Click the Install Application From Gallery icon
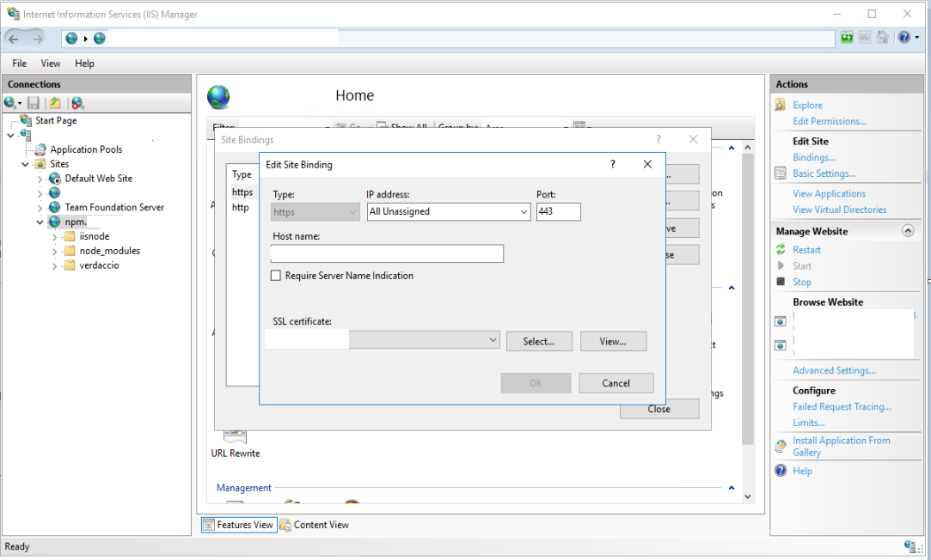Screen dimensions: 931x560 point(780,446)
